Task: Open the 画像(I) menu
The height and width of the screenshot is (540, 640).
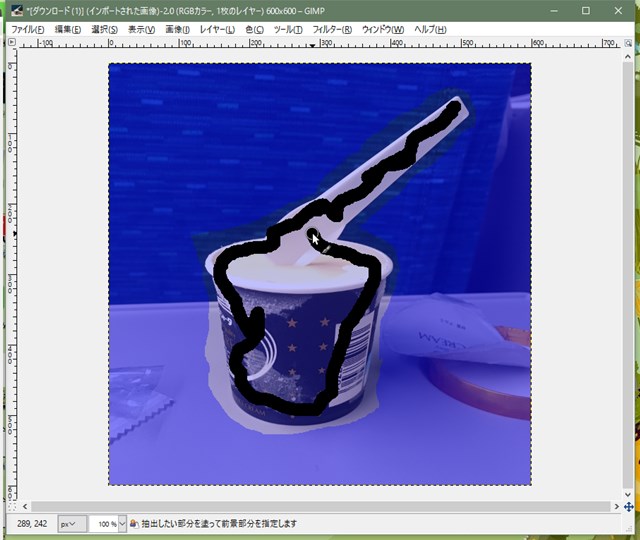Action: [x=177, y=29]
